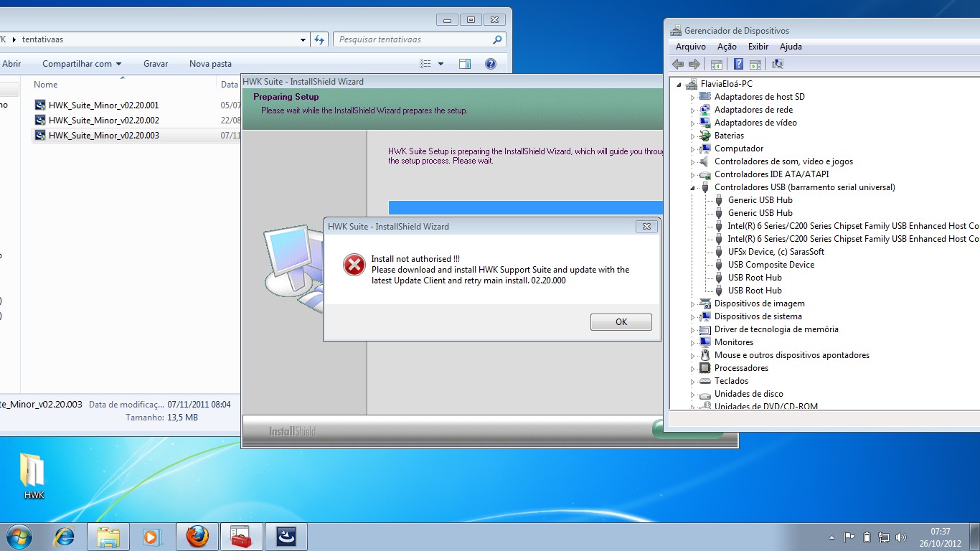Change view icon in Explorer toolbar
The width and height of the screenshot is (980, 551).
coord(425,64)
